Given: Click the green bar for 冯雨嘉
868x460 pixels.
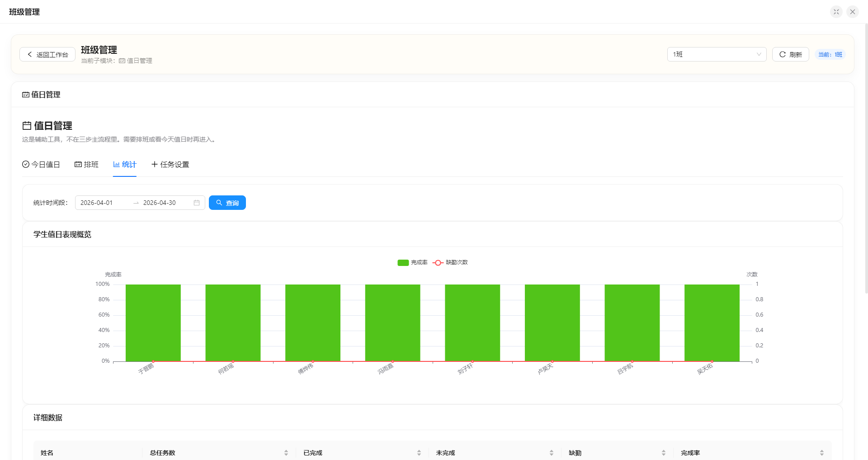Looking at the screenshot, I should 393,323.
